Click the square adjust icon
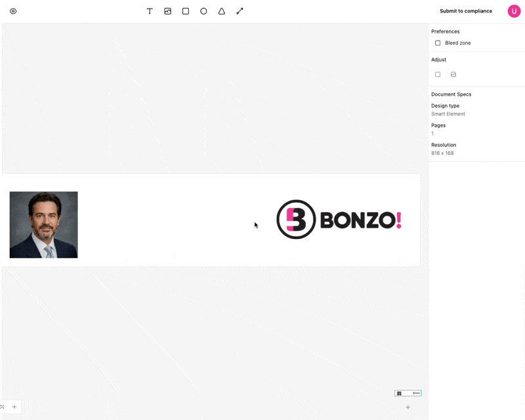This screenshot has width=525, height=420. 438,74
